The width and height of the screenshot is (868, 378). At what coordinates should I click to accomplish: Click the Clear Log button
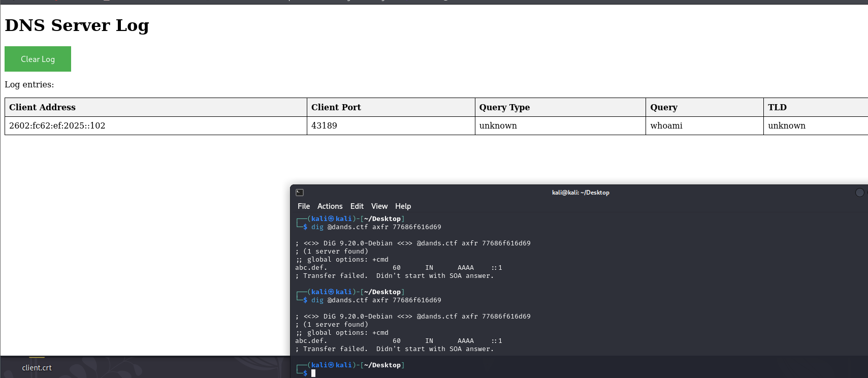[x=38, y=59]
